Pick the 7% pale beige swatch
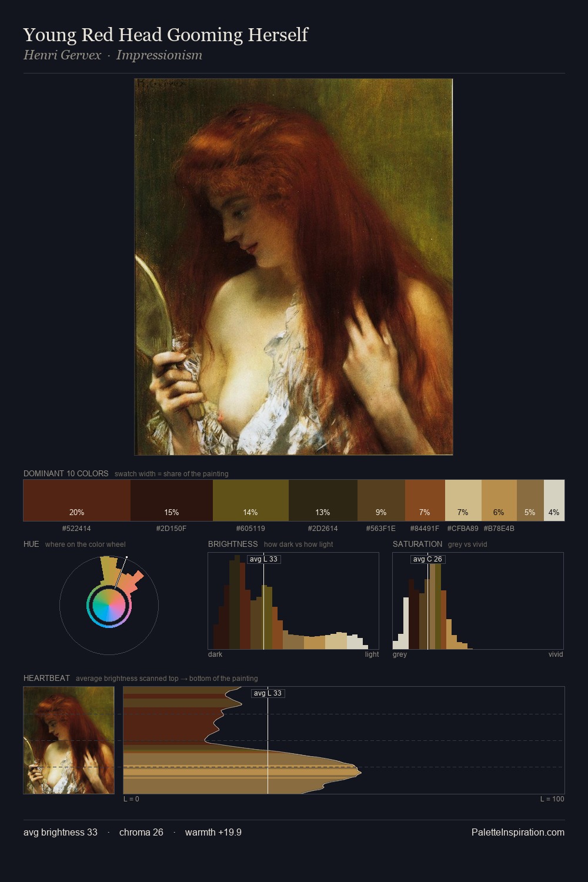This screenshot has height=882, width=588. tap(463, 500)
